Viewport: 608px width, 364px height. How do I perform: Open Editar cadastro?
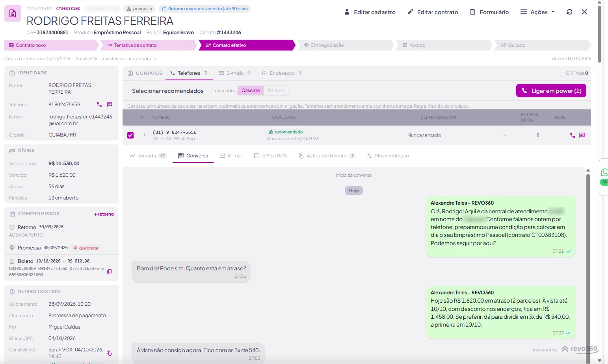point(370,12)
